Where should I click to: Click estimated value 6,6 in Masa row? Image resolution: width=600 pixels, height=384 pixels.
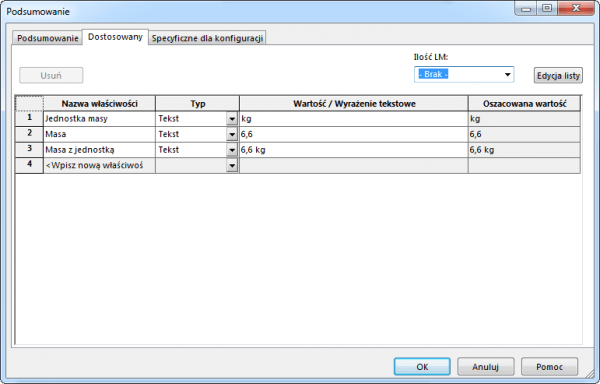pos(524,134)
